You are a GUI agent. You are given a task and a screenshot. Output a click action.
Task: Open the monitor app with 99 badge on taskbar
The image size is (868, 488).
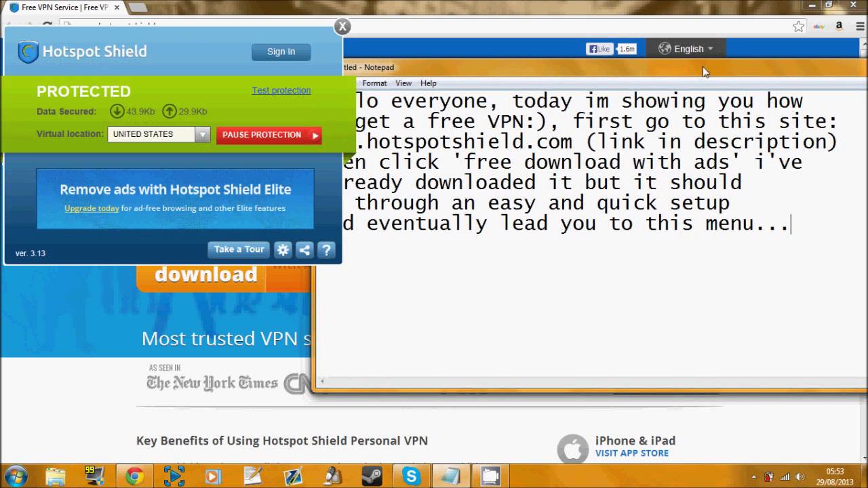(x=94, y=476)
